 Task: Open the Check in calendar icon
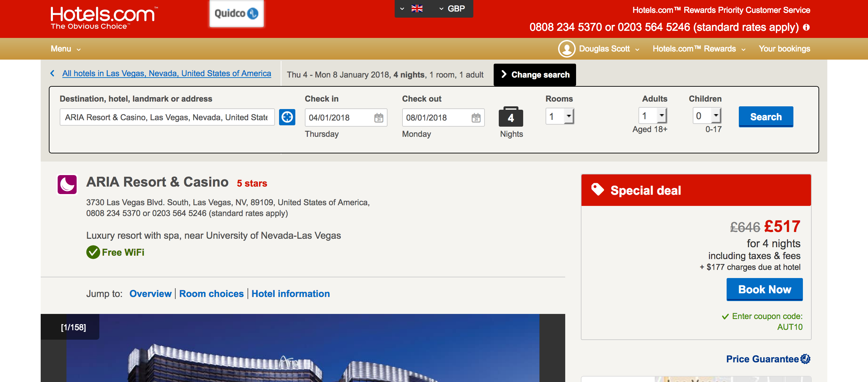coord(379,118)
